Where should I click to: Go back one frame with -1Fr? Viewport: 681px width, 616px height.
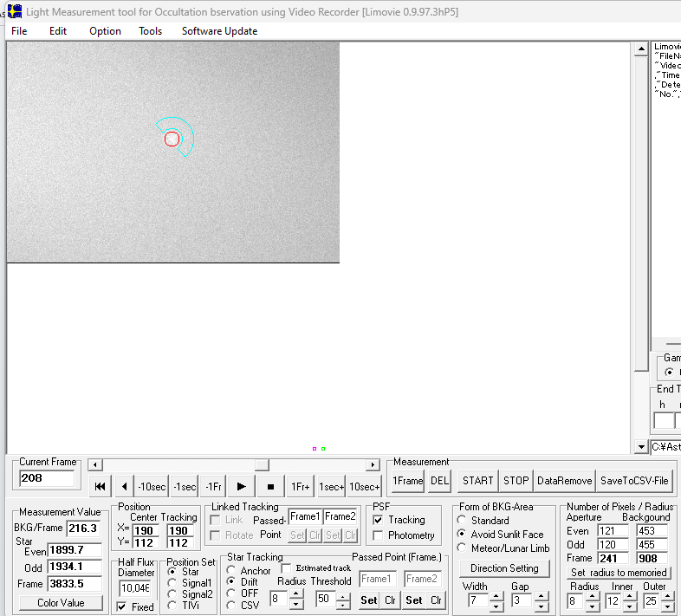(212, 487)
